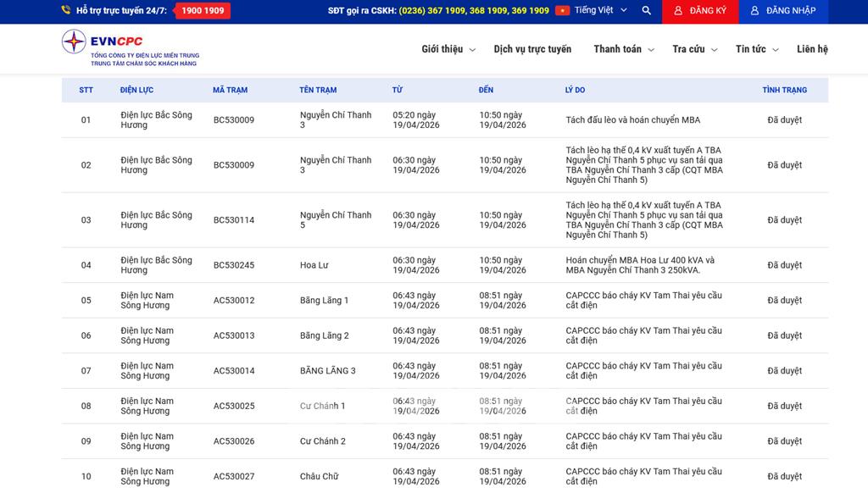Click the Tình trạng column header

point(784,90)
